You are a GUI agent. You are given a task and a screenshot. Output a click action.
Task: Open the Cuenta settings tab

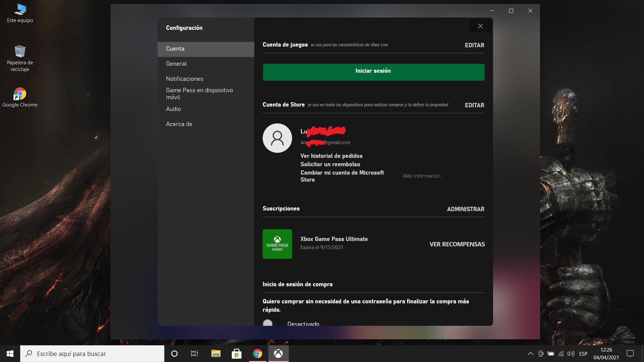coord(206,49)
